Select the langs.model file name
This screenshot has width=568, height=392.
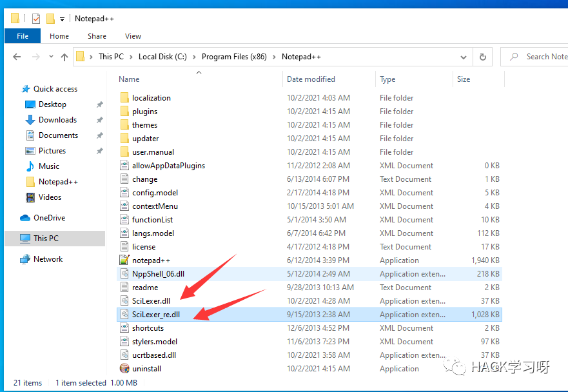153,233
